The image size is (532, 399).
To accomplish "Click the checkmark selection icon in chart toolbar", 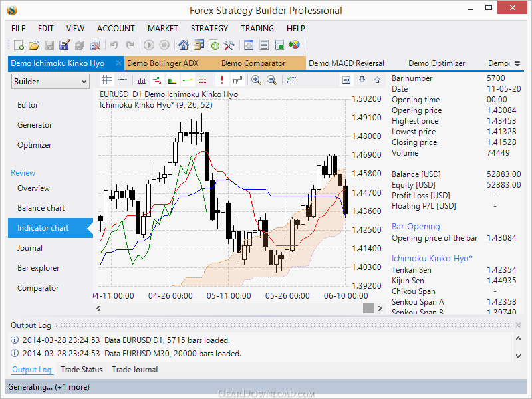I will [x=291, y=80].
